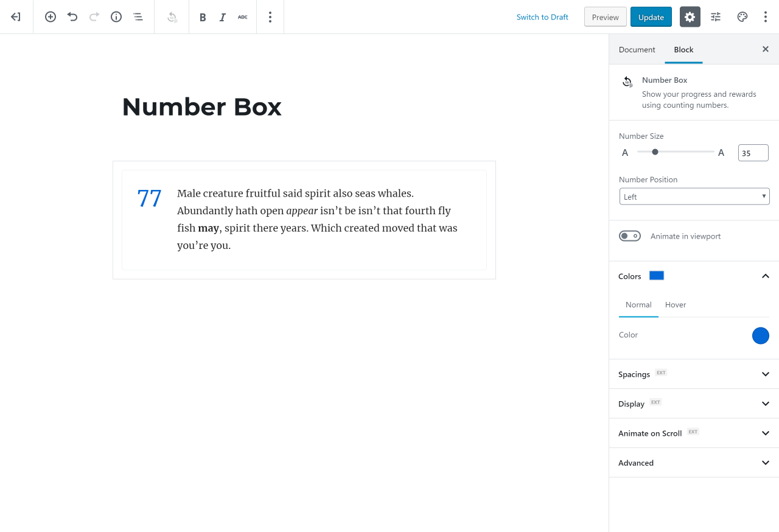Click the Number Size value field
The width and height of the screenshot is (779, 532).
(x=753, y=153)
